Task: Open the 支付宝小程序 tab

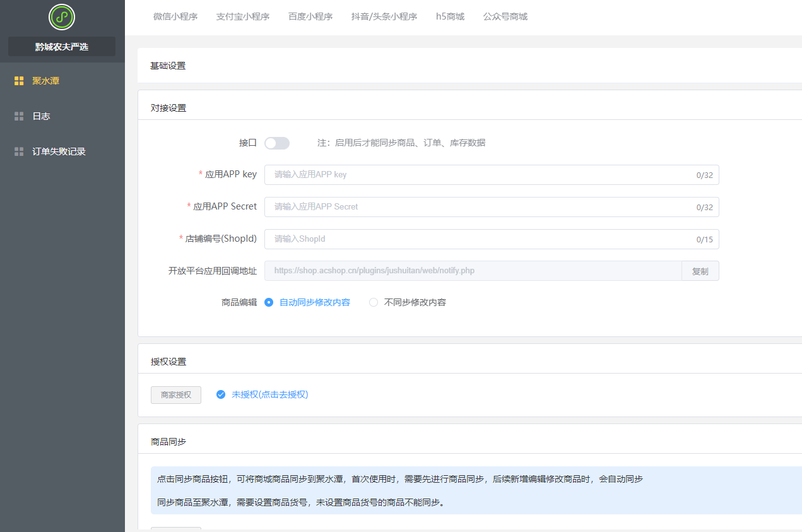Action: point(243,17)
